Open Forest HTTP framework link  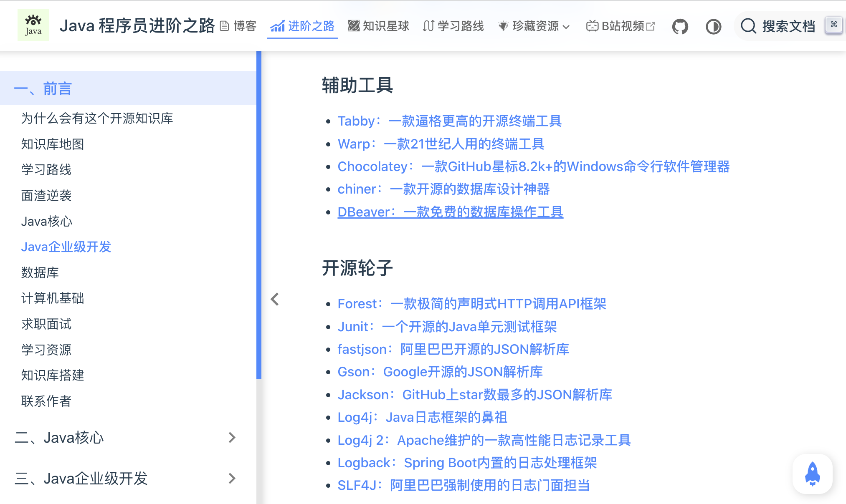tap(471, 304)
